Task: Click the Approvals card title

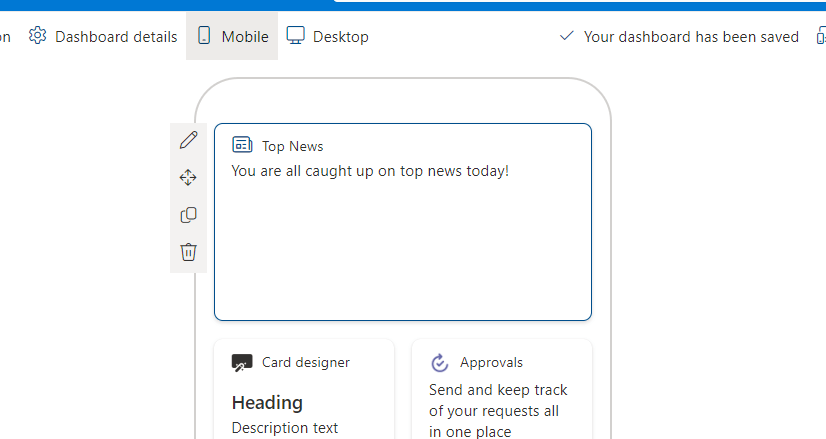Action: (x=491, y=363)
